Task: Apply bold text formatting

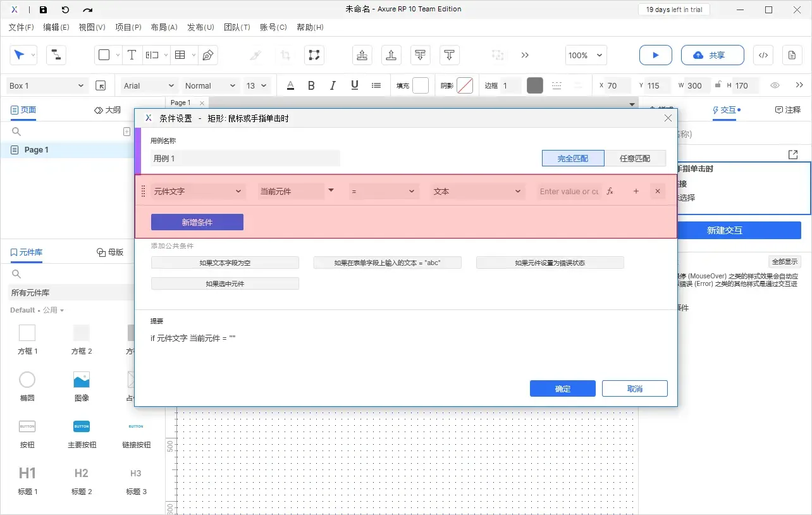Action: (x=311, y=85)
